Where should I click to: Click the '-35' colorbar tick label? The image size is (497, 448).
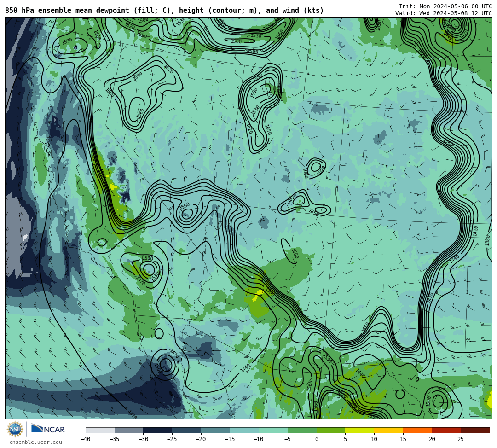pyautogui.click(x=115, y=439)
